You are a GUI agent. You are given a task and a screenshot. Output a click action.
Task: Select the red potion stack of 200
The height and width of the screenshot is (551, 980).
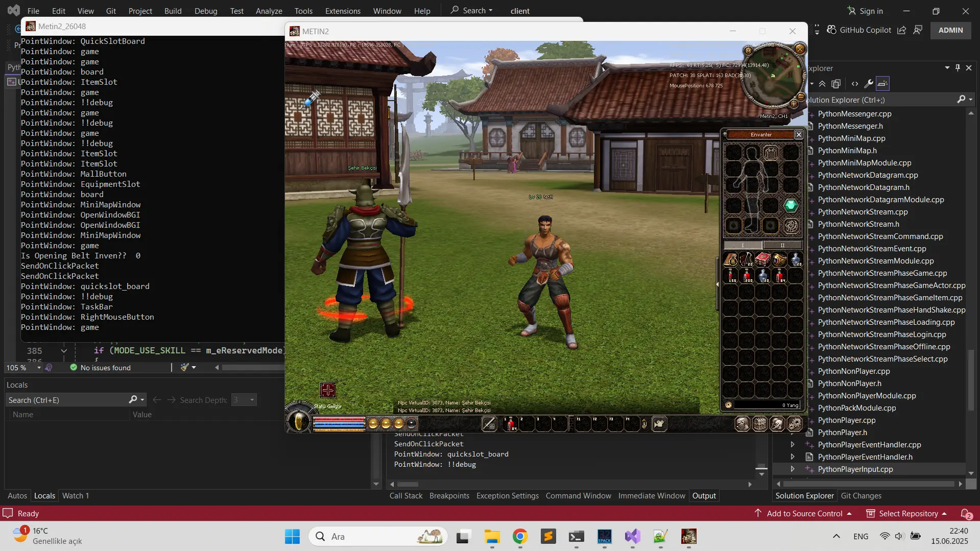pyautogui.click(x=747, y=276)
